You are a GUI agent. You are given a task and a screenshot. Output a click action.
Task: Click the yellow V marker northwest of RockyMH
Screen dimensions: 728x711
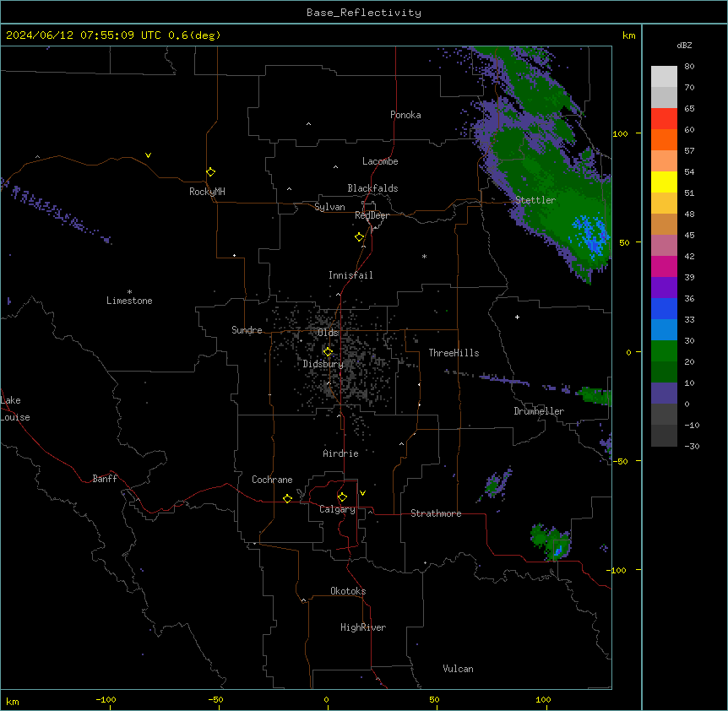coord(148,155)
